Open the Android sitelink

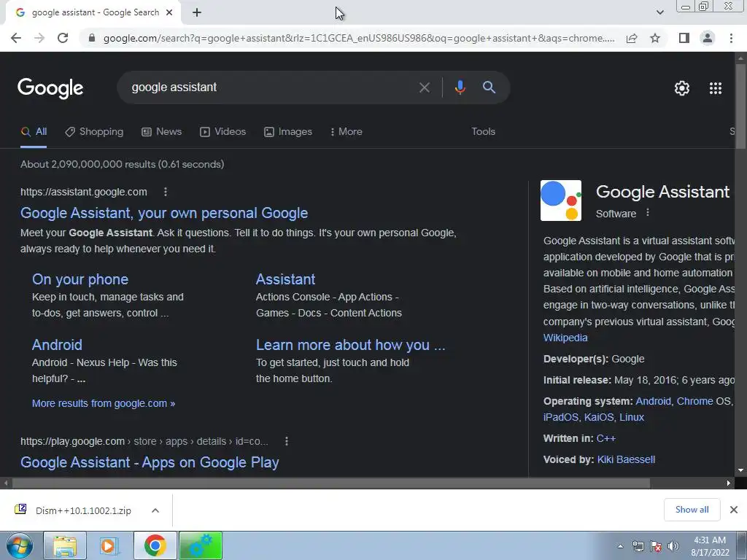coord(57,345)
